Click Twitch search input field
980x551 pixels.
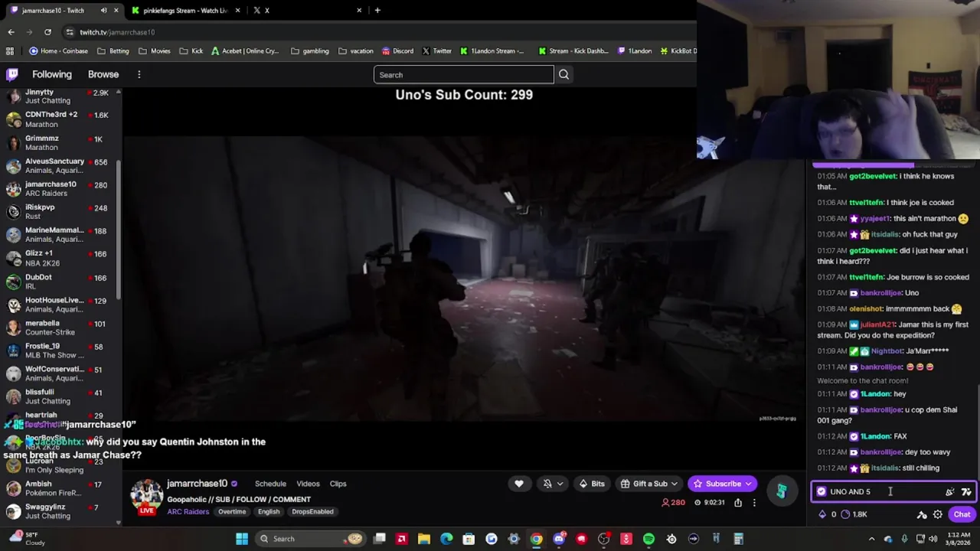click(x=463, y=74)
